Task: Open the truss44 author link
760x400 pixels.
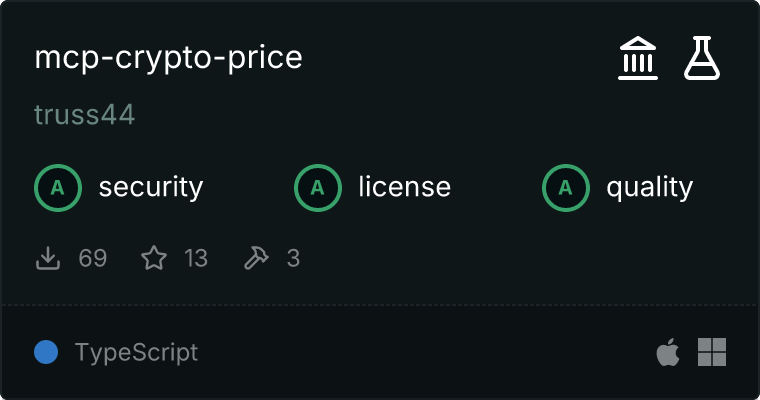Action: coord(84,115)
